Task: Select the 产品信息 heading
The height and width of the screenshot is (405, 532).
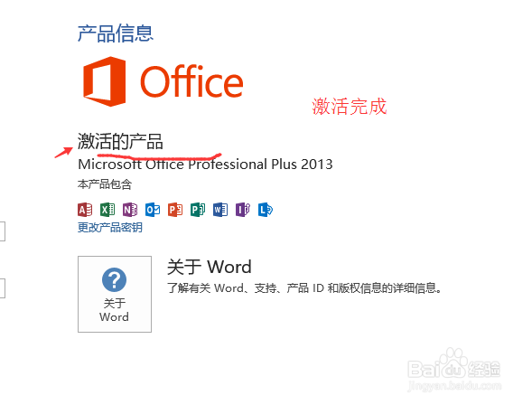Action: point(116,33)
